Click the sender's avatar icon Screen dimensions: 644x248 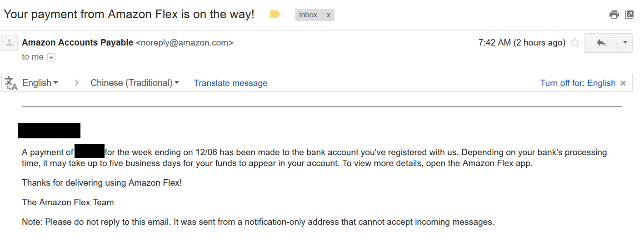click(10, 43)
